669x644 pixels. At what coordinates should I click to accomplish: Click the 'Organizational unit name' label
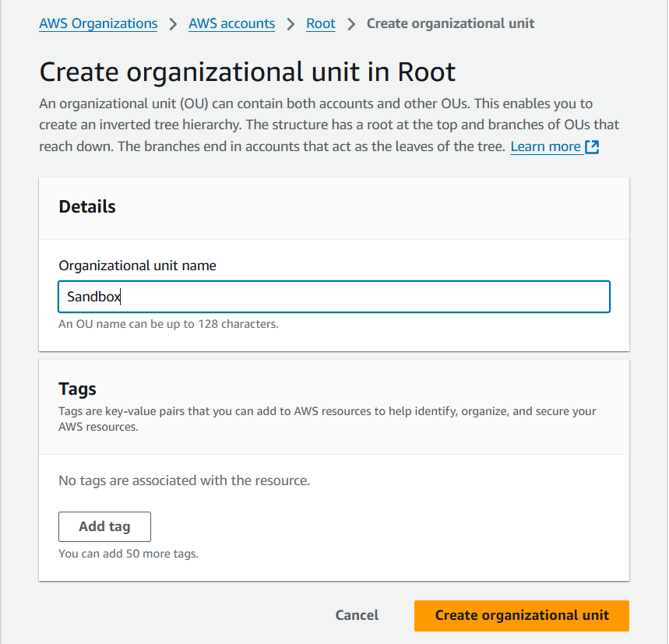pyautogui.click(x=137, y=266)
